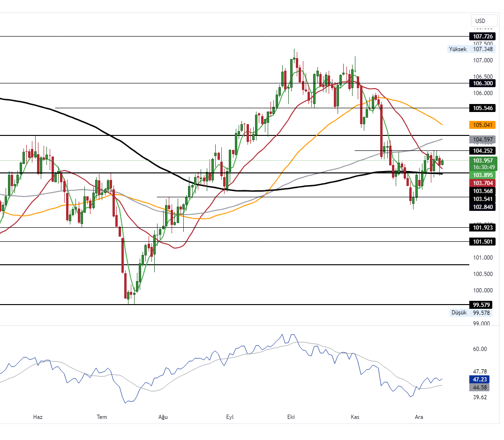This screenshot has height=440, width=504.
Task: Click the gray 44.58 RSI average label
Action: [480, 388]
